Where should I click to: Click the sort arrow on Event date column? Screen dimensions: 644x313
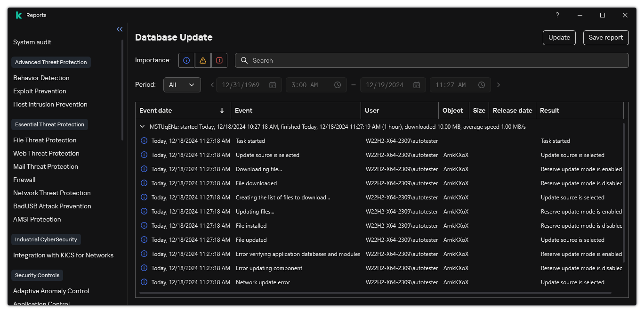222,110
